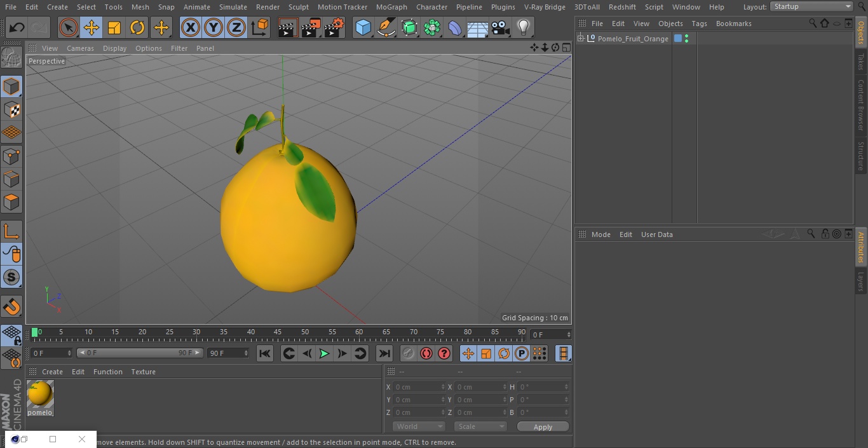Switch to Polygons mode
868x448 pixels.
point(11,202)
